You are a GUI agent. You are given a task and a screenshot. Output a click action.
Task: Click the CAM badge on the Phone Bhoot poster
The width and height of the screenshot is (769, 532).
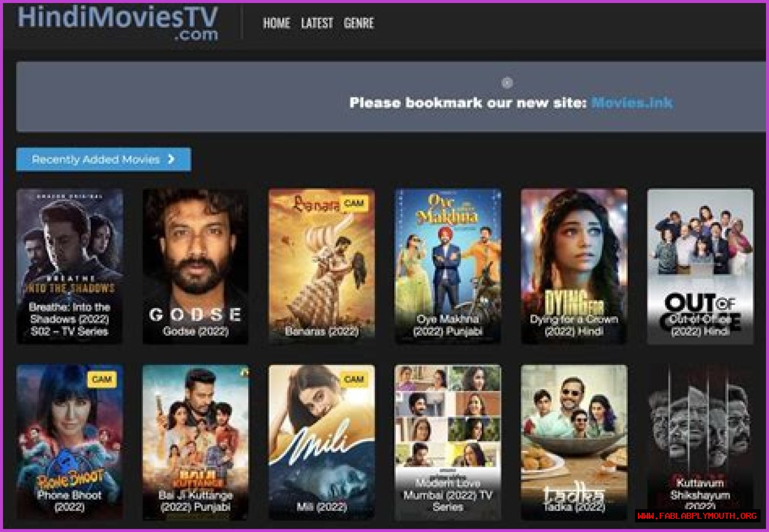(x=102, y=379)
